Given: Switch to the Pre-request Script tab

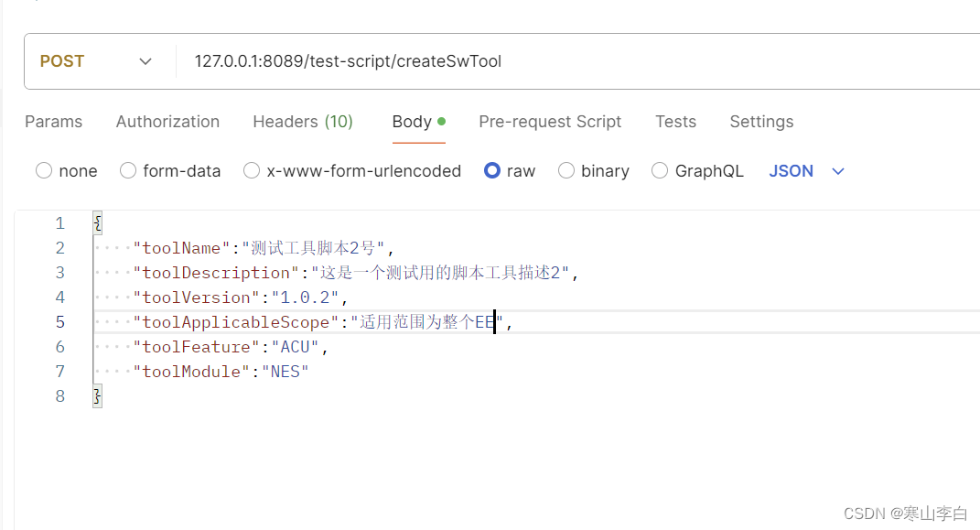Looking at the screenshot, I should coord(550,122).
